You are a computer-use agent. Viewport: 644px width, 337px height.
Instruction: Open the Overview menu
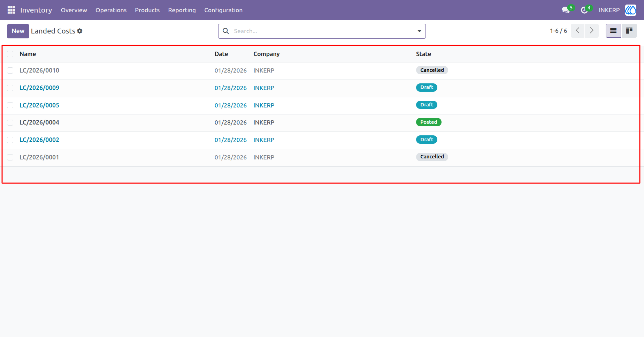pos(74,10)
